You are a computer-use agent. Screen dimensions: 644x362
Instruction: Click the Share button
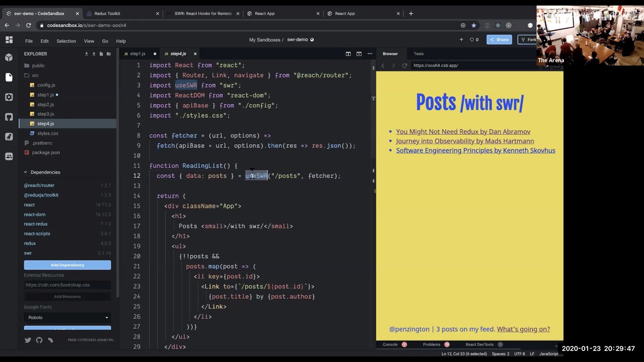point(499,40)
